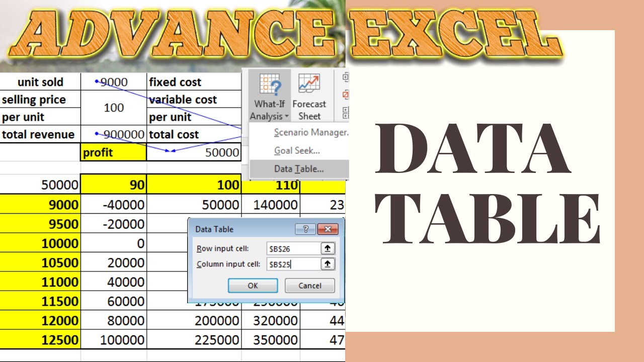
Task: Click the cell with value 350000
Action: click(x=271, y=339)
